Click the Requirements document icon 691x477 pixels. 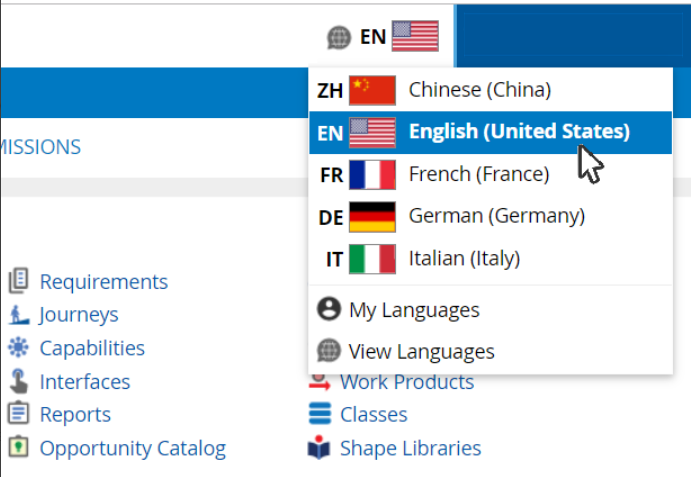click(x=18, y=281)
